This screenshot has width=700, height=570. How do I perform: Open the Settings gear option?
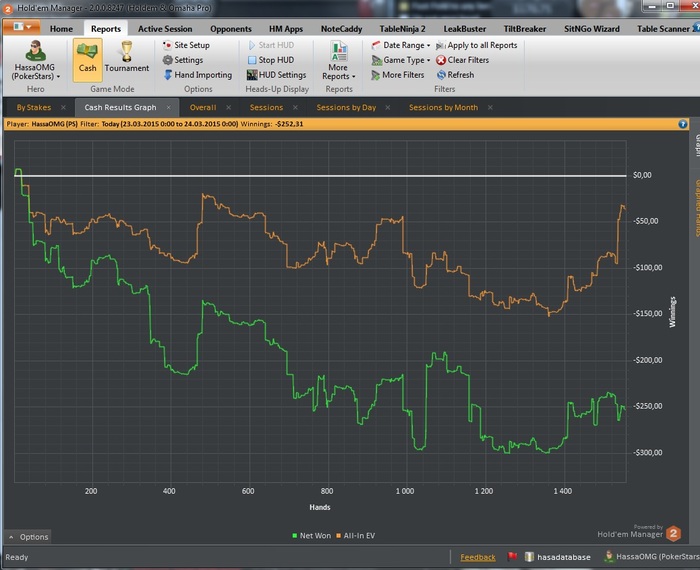[183, 60]
